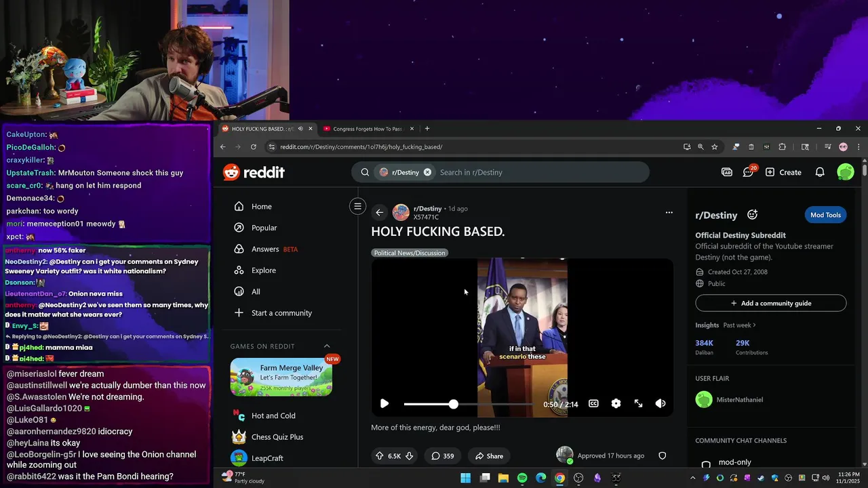Image resolution: width=868 pixels, height=488 pixels.
Task: Open Microsoft Edge from taskbar
Action: click(x=540, y=478)
